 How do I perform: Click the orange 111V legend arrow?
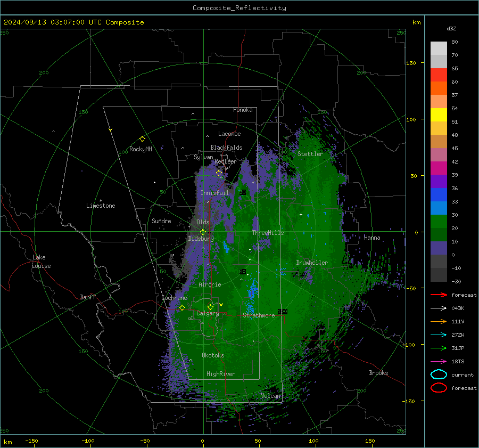coord(439,321)
